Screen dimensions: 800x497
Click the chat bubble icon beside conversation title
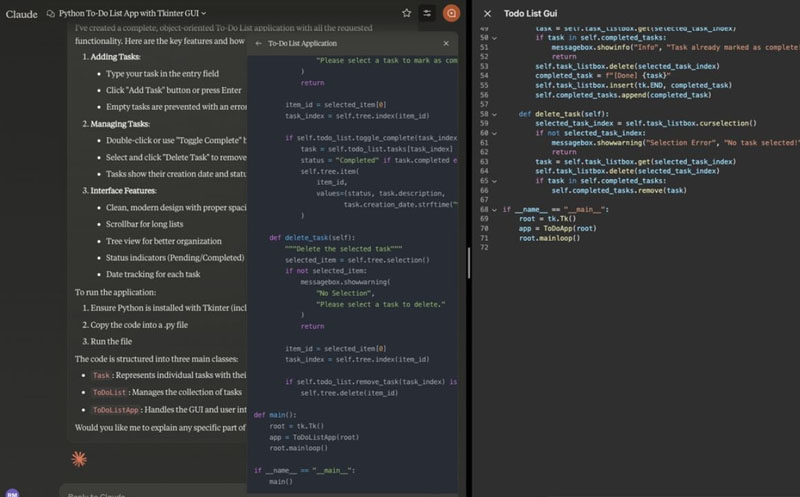pos(51,14)
